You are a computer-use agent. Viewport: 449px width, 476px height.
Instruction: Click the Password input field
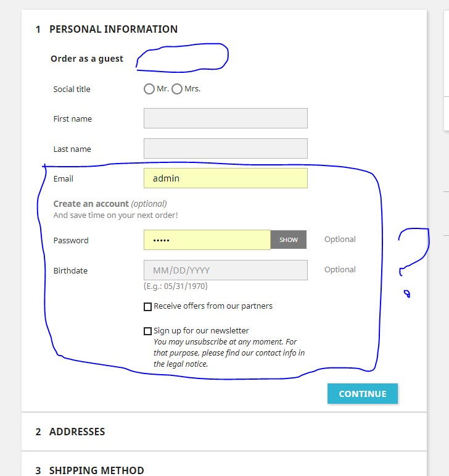click(207, 240)
